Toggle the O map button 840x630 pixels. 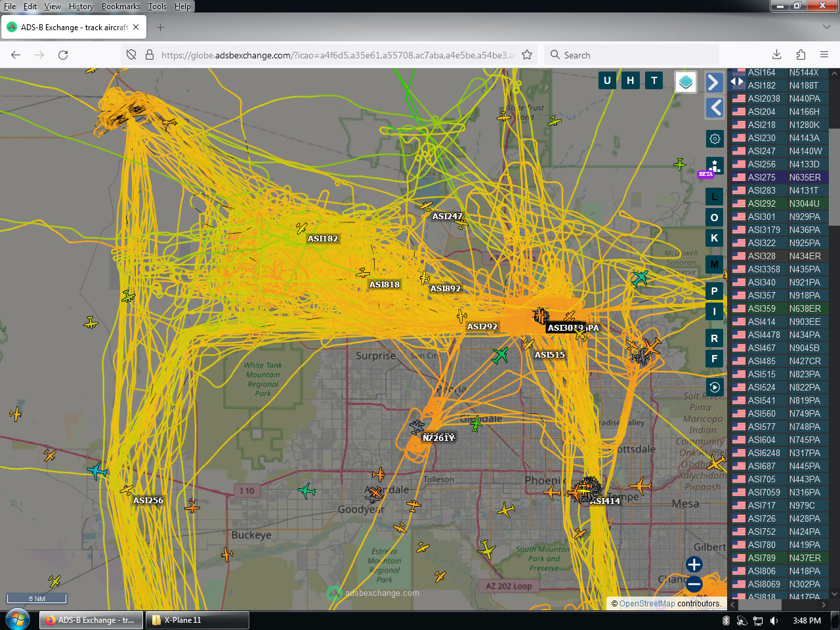click(x=715, y=217)
